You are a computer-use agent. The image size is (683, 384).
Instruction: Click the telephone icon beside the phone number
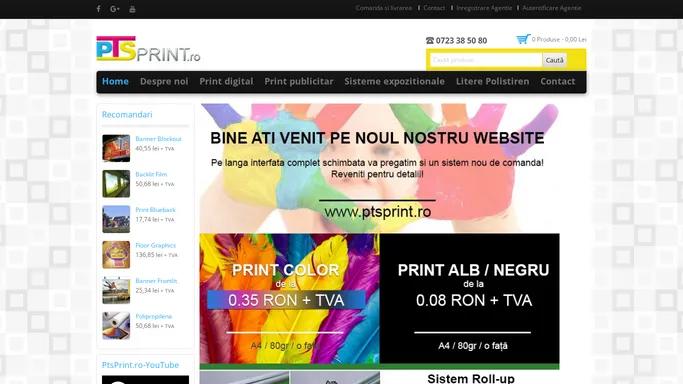(x=429, y=40)
